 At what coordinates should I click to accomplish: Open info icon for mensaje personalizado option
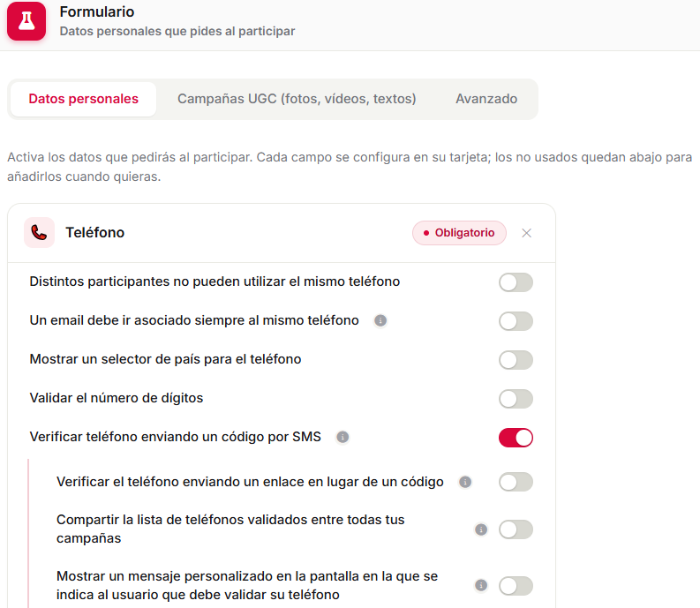(x=481, y=585)
